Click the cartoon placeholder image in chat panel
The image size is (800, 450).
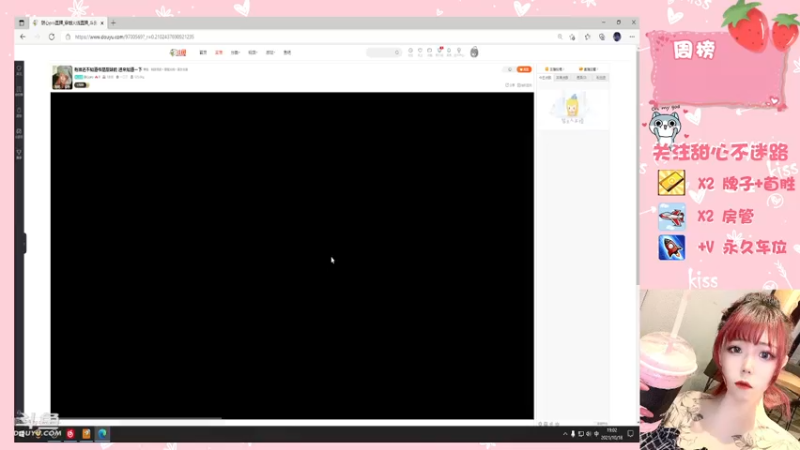pyautogui.click(x=572, y=109)
